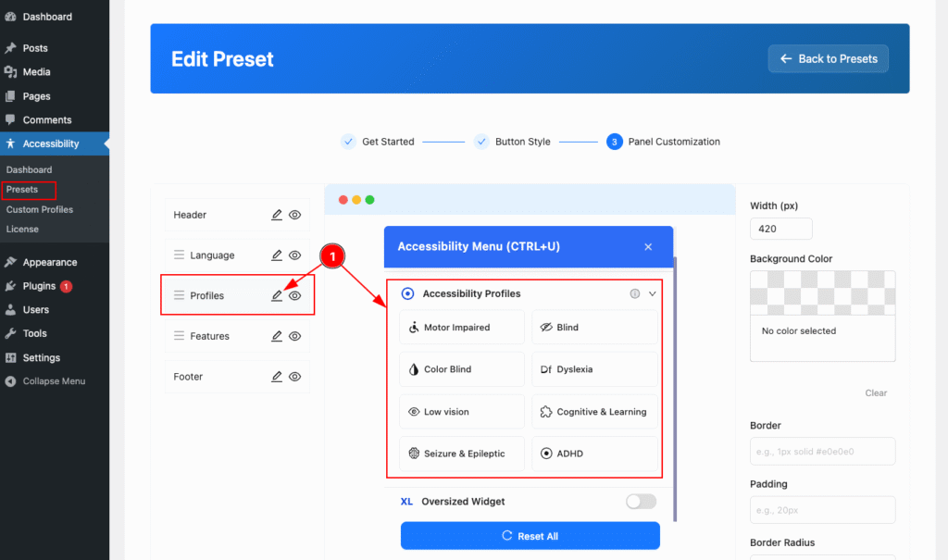Toggle the Oversized Widget switch

(641, 502)
